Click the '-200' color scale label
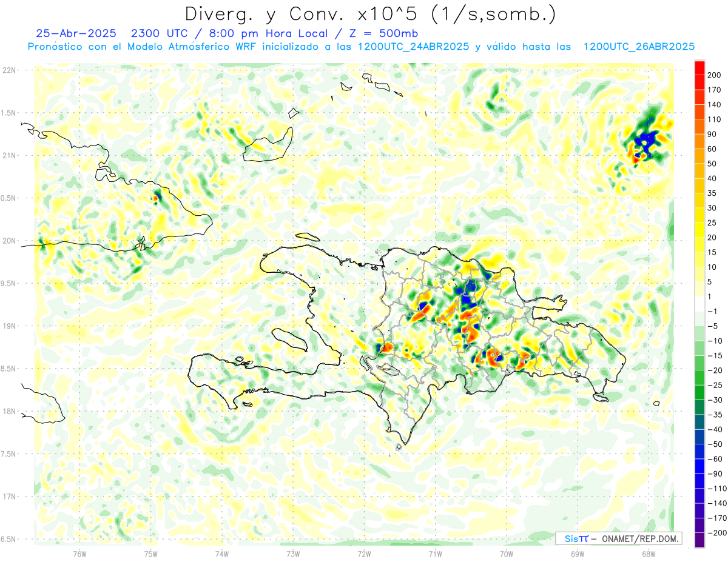This screenshot has width=728, height=562. click(717, 532)
